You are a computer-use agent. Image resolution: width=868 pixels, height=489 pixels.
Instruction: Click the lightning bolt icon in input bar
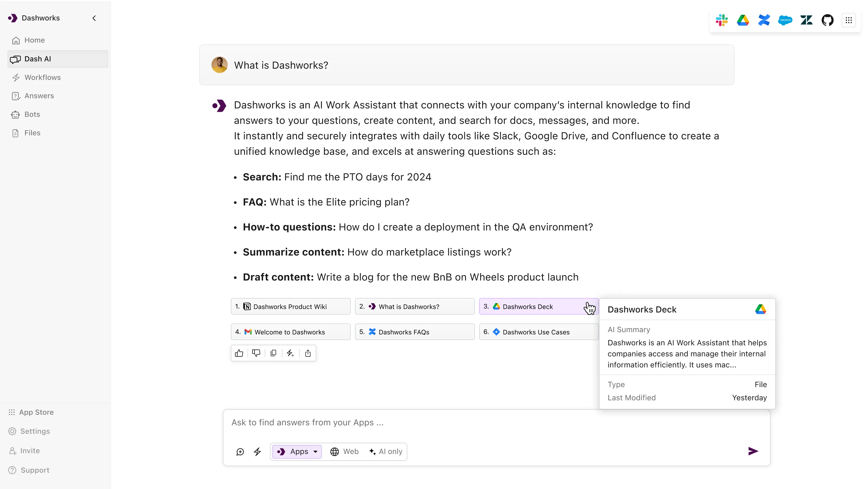258,451
